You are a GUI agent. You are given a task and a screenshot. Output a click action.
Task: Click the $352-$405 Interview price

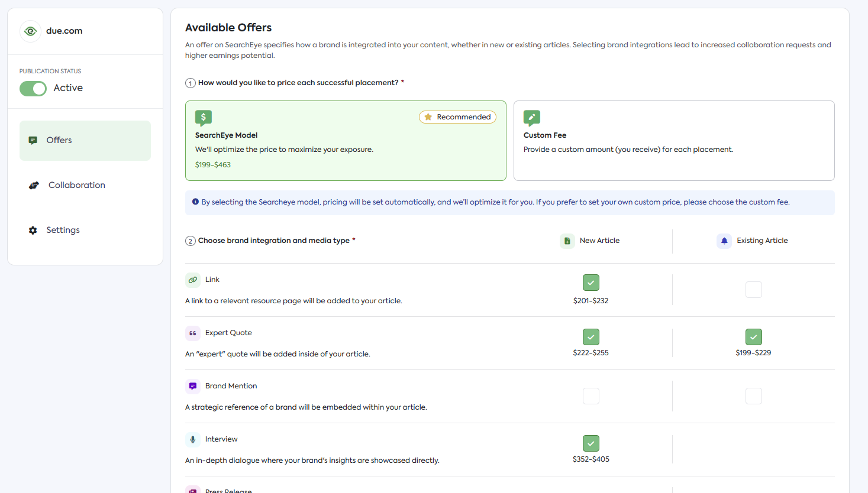[x=591, y=459]
